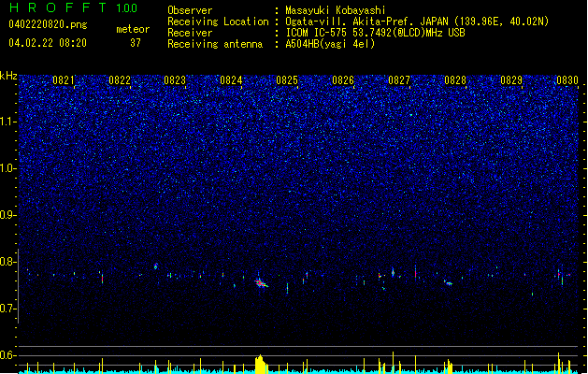Click the 0828 time marker

tap(455, 80)
